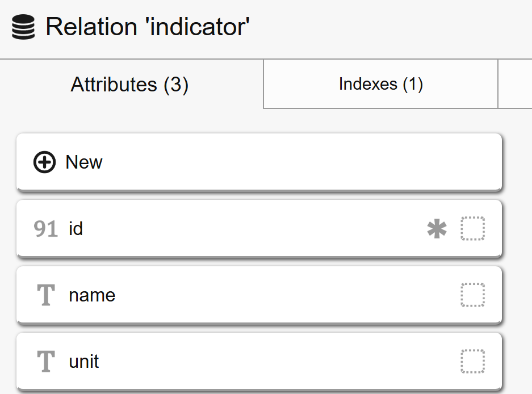Click the 'name' attribute label text

click(92, 295)
